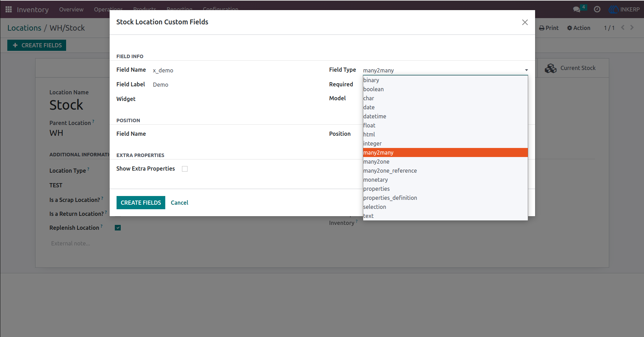This screenshot has width=644, height=337.
Task: Pick html in the type list
Action: point(445,134)
